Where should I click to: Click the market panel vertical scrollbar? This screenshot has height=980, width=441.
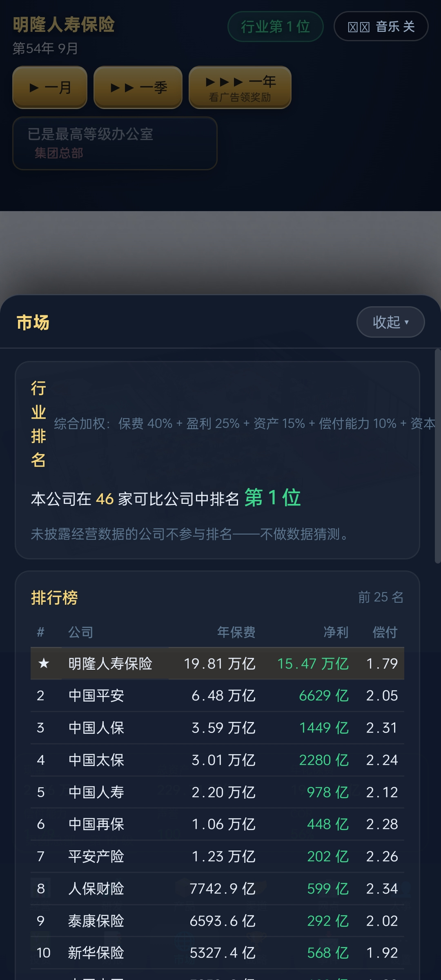[438, 456]
